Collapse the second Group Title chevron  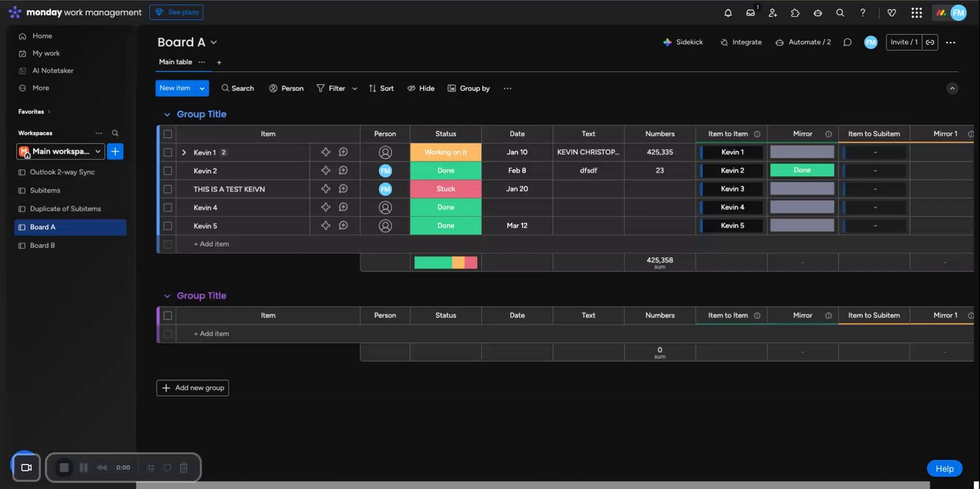pos(167,296)
